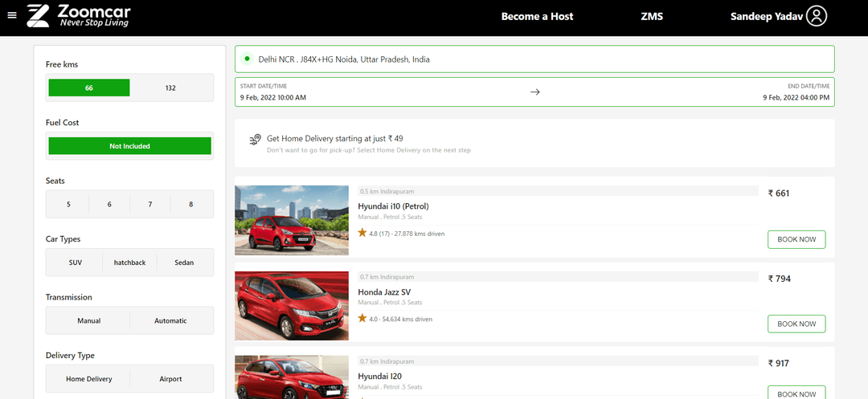Click the ₹ 917 price
This screenshot has width=868, height=399.
tap(779, 363)
